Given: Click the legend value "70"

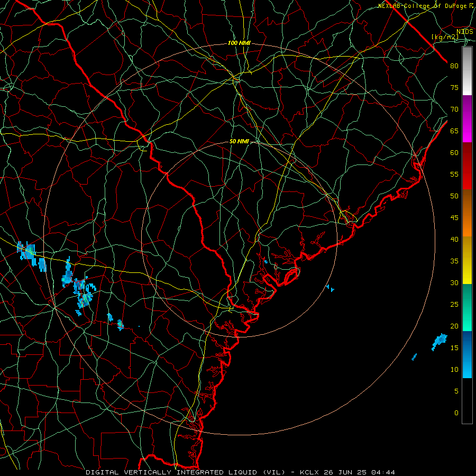Looking at the screenshot, I should [x=454, y=109].
